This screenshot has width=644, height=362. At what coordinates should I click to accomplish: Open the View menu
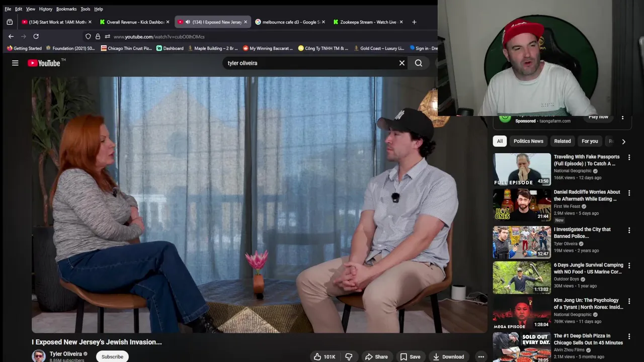coord(31,9)
